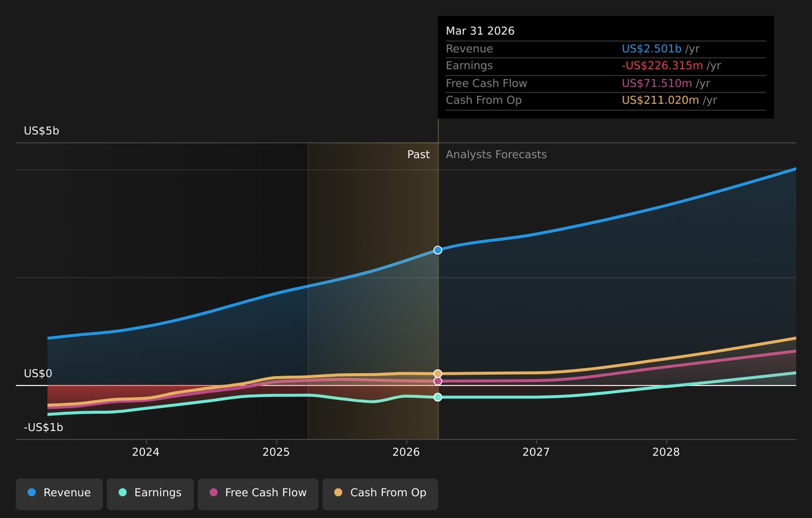
Task: Click the Cash From Op tooltip label
Action: 483,100
